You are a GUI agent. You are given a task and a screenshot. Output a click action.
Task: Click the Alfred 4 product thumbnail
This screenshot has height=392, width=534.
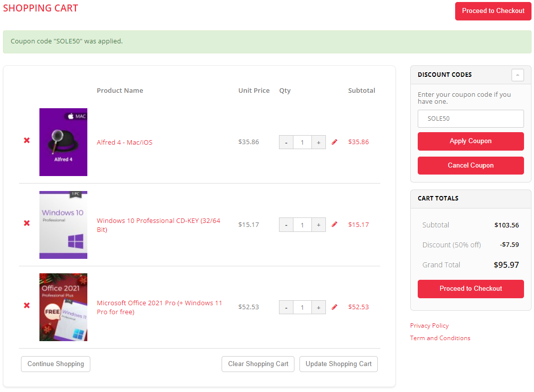tap(63, 142)
